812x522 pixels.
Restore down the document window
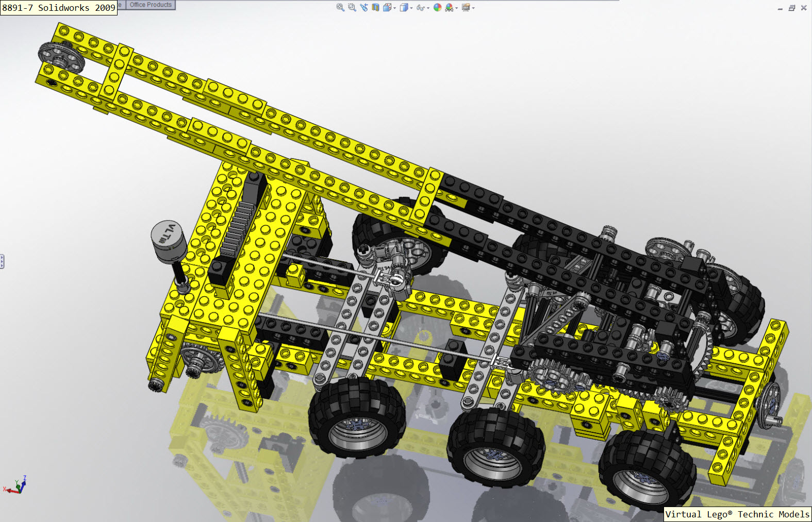pyautogui.click(x=792, y=8)
